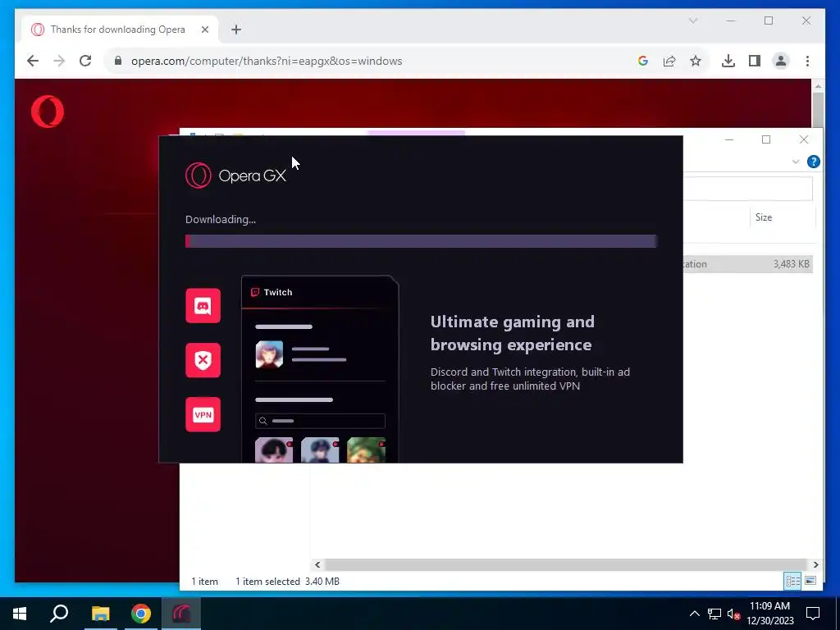Open the clock and date flyout

click(x=769, y=614)
